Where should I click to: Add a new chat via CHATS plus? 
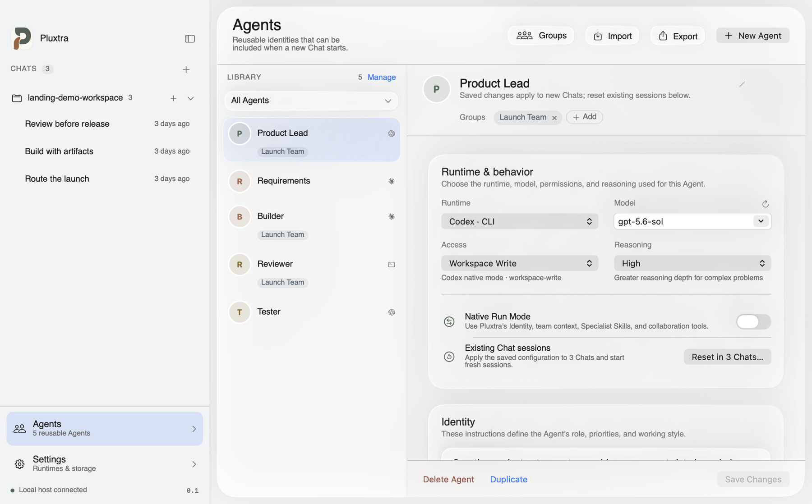pyautogui.click(x=186, y=69)
